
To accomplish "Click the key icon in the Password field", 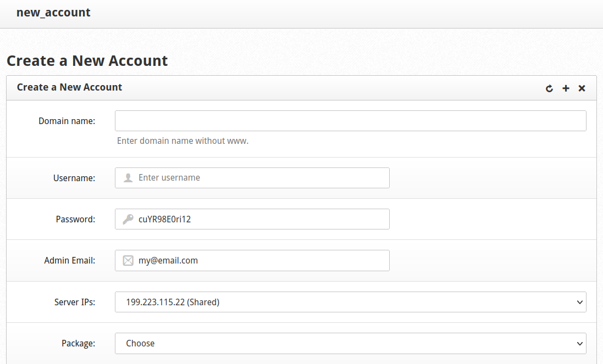I will [127, 219].
